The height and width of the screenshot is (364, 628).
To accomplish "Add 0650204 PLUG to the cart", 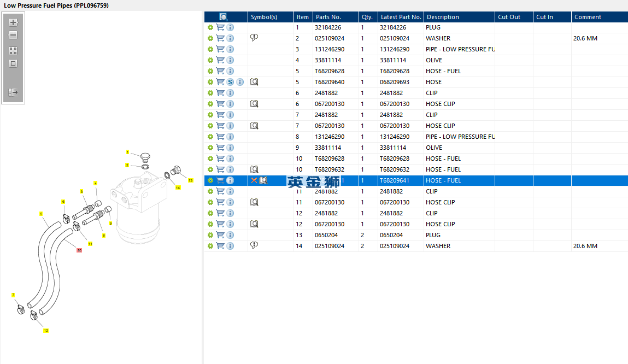I will pyautogui.click(x=220, y=235).
